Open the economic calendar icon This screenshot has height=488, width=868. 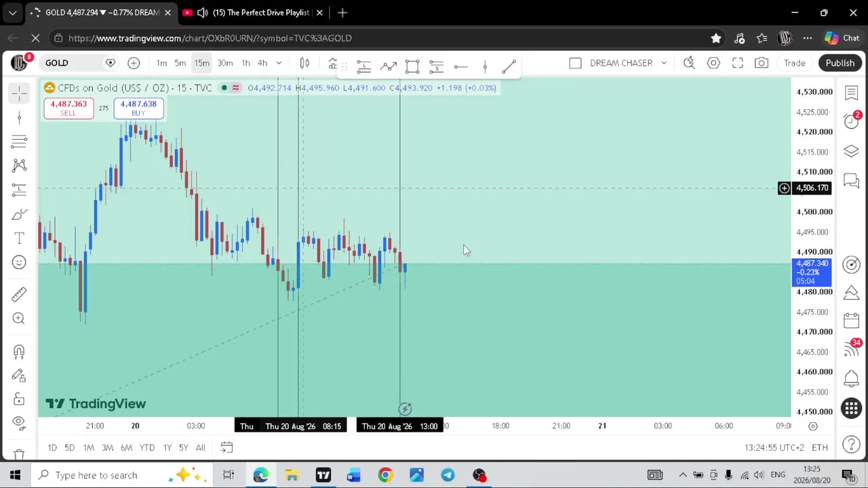coord(851,321)
